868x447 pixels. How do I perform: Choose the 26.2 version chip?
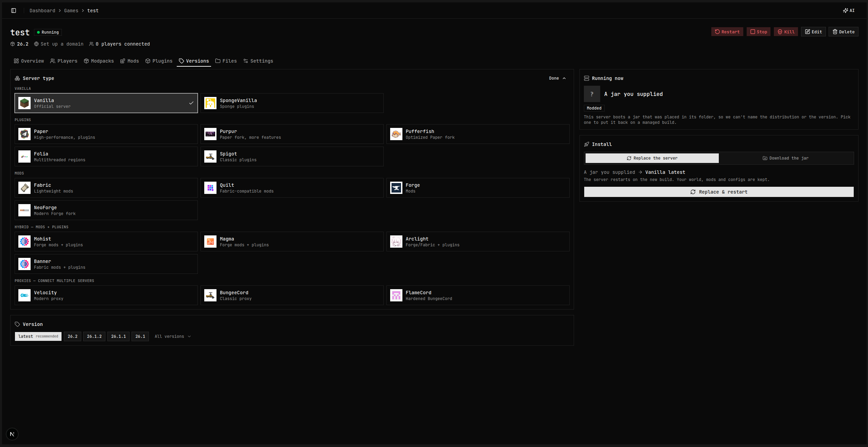[x=72, y=336]
